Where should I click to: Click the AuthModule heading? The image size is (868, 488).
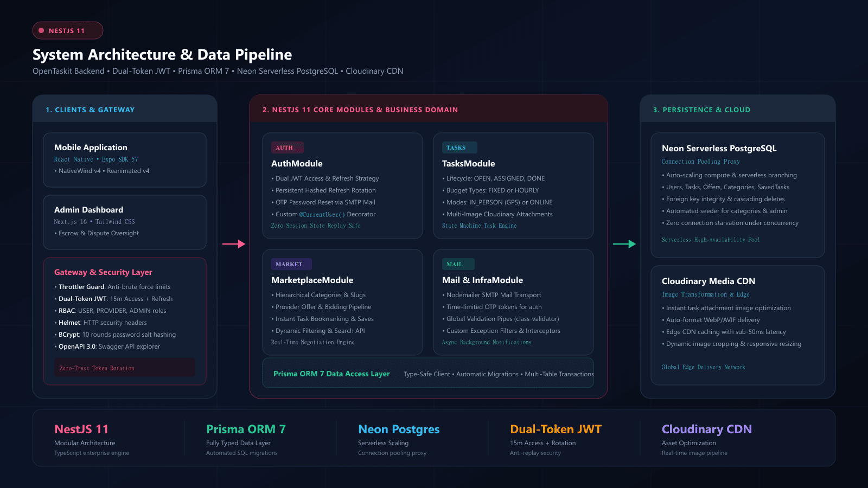coord(297,164)
